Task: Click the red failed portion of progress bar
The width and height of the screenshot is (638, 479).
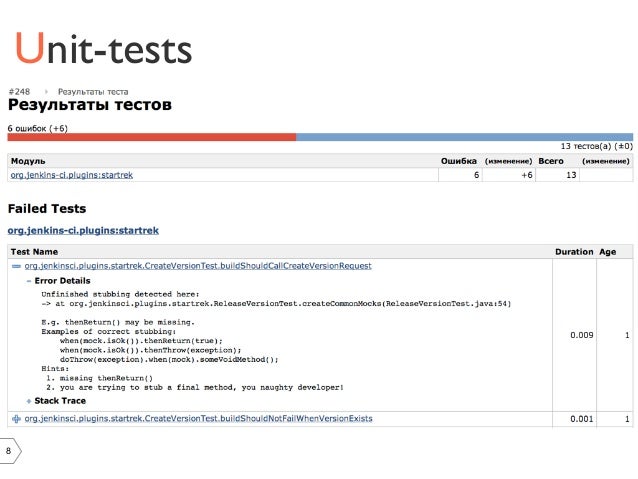Action: 150,138
